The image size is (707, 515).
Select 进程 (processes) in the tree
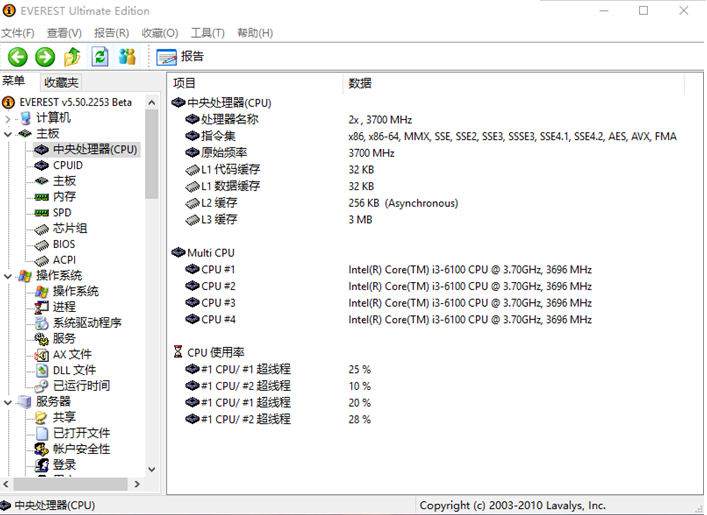(64, 307)
